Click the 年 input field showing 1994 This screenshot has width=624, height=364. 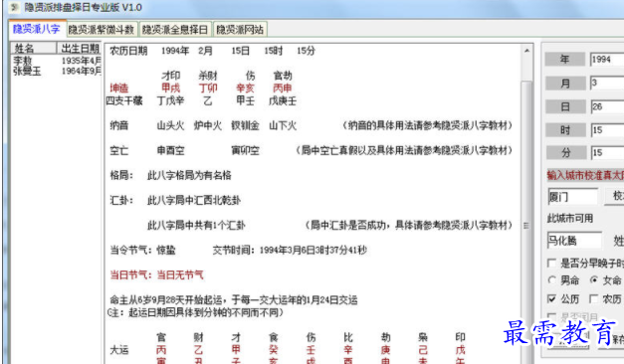pos(607,60)
